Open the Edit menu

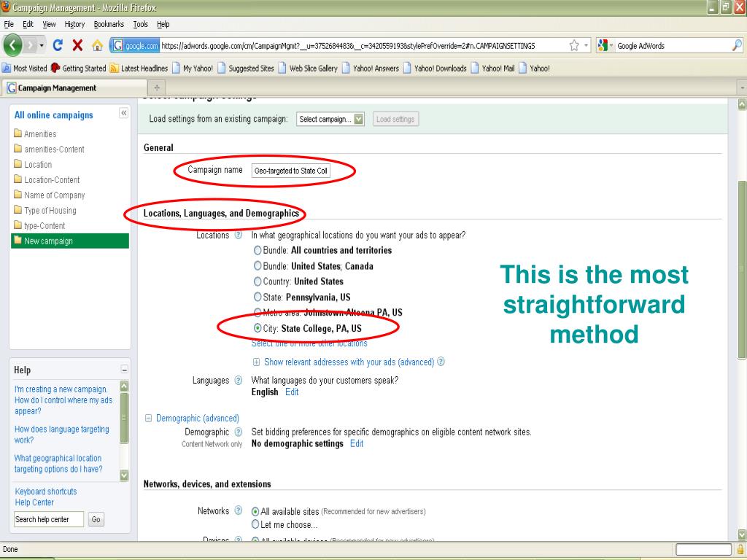pyautogui.click(x=28, y=24)
